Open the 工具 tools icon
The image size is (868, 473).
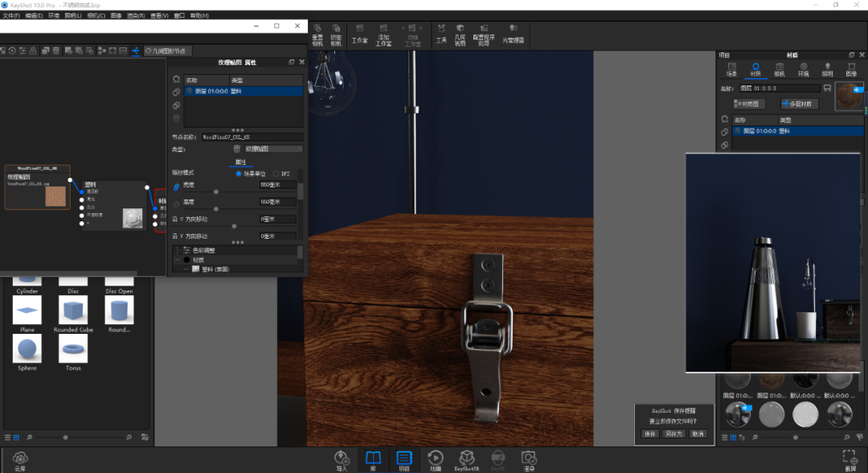(441, 35)
